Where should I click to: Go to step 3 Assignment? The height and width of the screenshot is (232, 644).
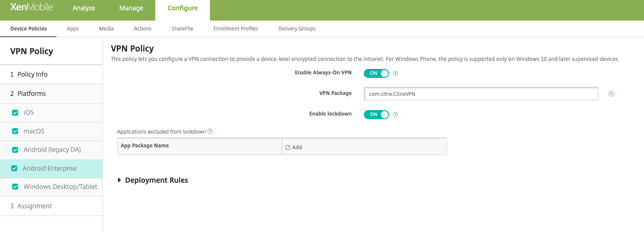[34, 206]
